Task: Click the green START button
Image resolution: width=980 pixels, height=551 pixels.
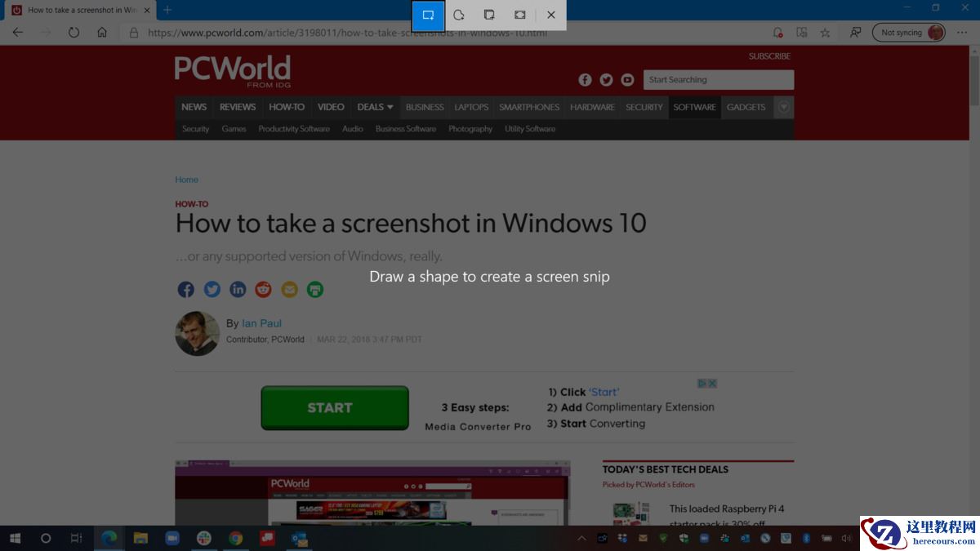Action: coord(334,407)
